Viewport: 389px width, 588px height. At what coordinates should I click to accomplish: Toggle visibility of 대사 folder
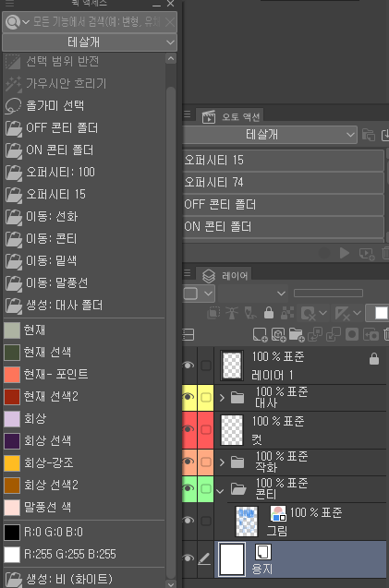coord(188,397)
